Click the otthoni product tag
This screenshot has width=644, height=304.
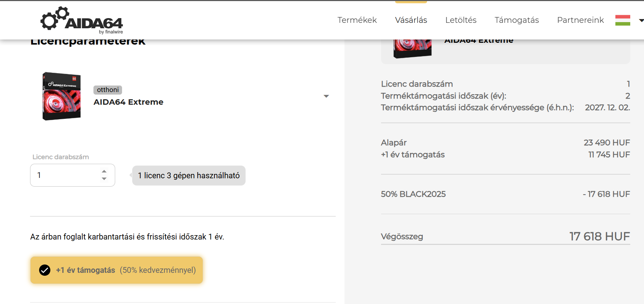click(108, 90)
